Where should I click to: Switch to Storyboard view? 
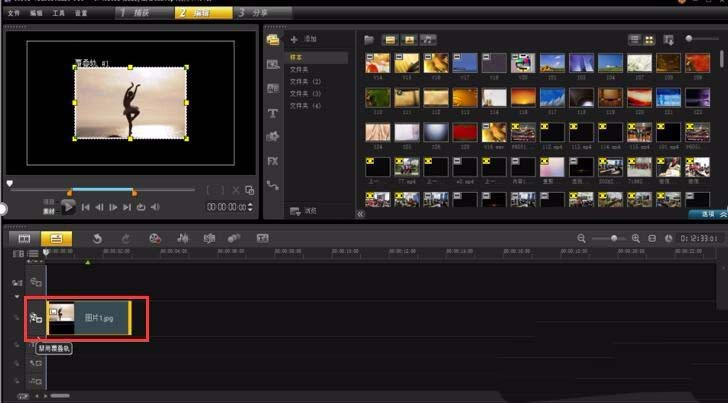click(x=25, y=238)
